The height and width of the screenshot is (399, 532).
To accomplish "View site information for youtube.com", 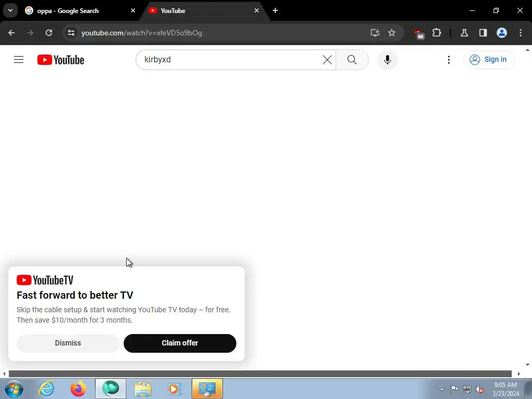I will point(71,33).
